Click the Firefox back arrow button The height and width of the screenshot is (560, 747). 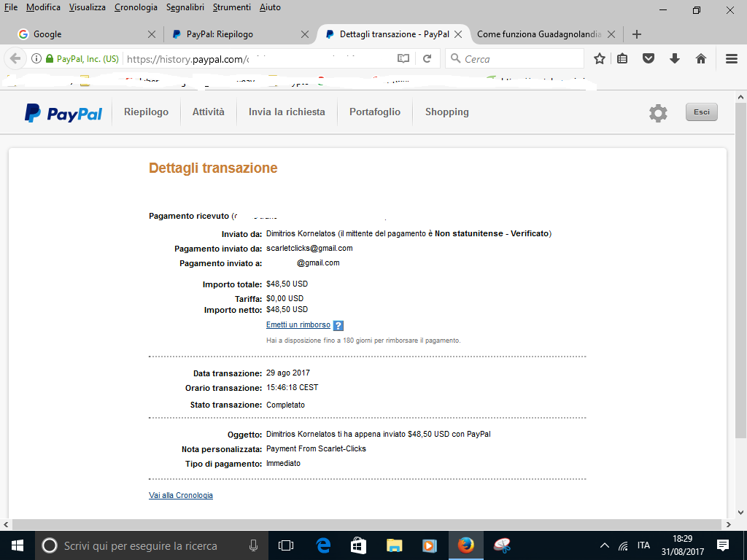pos(15,58)
